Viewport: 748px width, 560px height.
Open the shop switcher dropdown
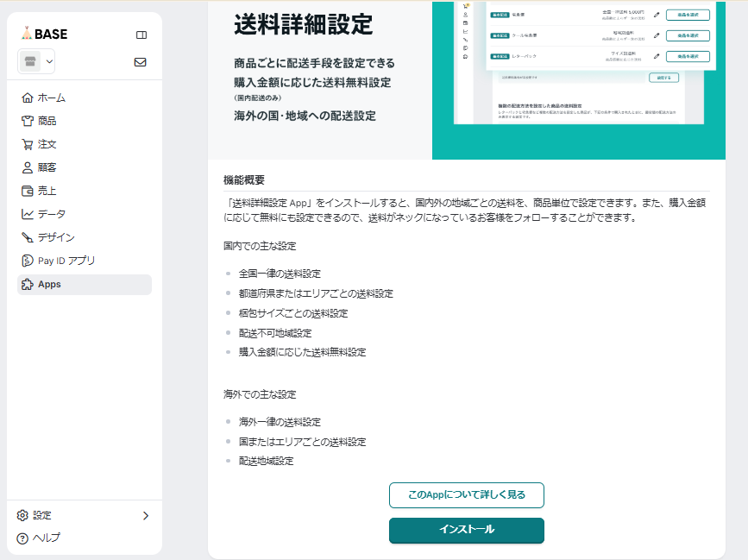[x=36, y=61]
